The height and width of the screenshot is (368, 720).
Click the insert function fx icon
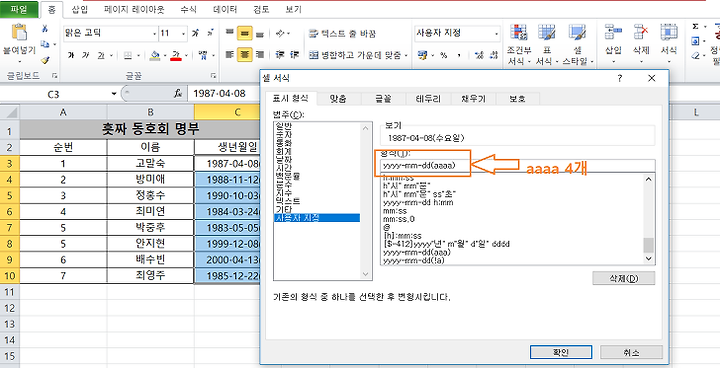pyautogui.click(x=178, y=94)
